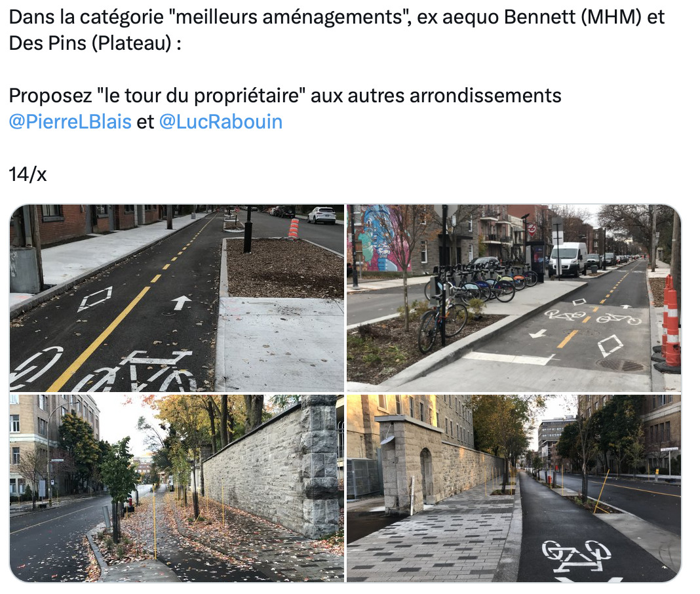This screenshot has width=700, height=594.
Task: Click the tweet text mentioning Bennett (MHM)
Action: pos(337,30)
